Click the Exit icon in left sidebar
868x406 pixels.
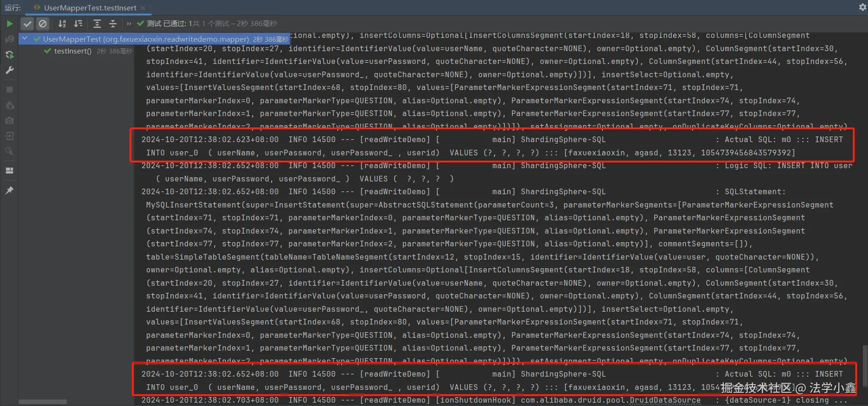pyautogui.click(x=9, y=136)
